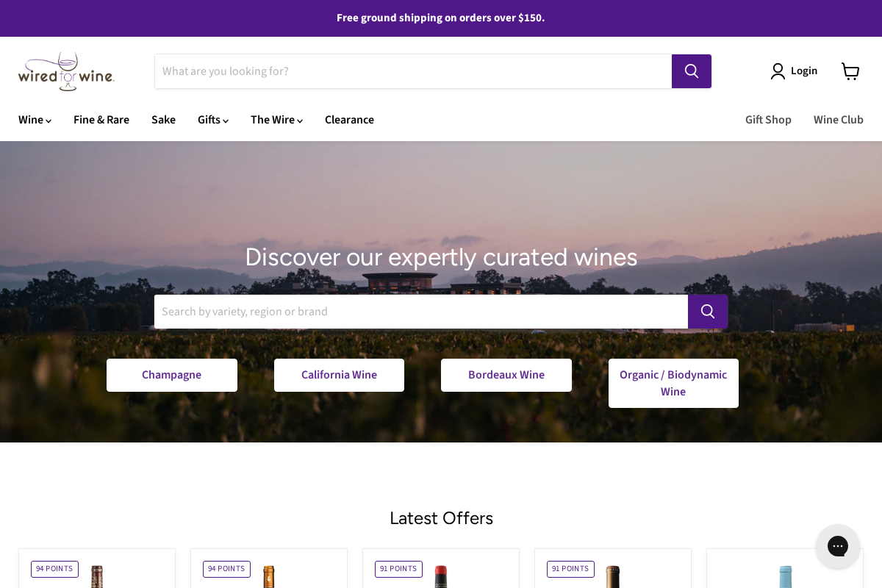Image resolution: width=882 pixels, height=588 pixels.
Task: Expand the Gifts dropdown menu
Action: [212, 120]
